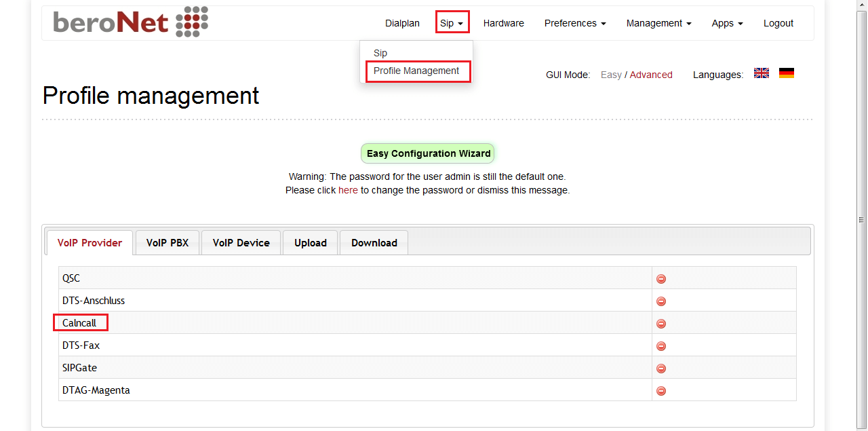
Task: Click the page vertical scrollbar handle
Action: pyautogui.click(x=862, y=219)
